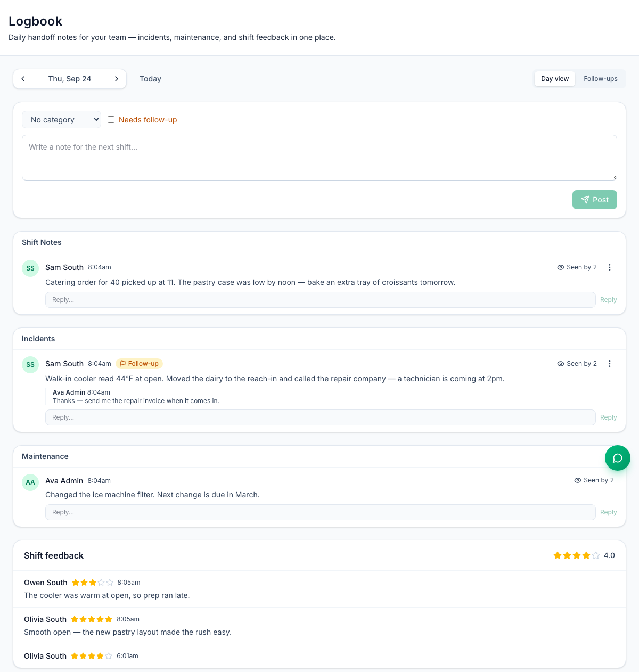Image resolution: width=639 pixels, height=672 pixels.
Task: Click Owen South's three-star rating
Action: (x=93, y=583)
